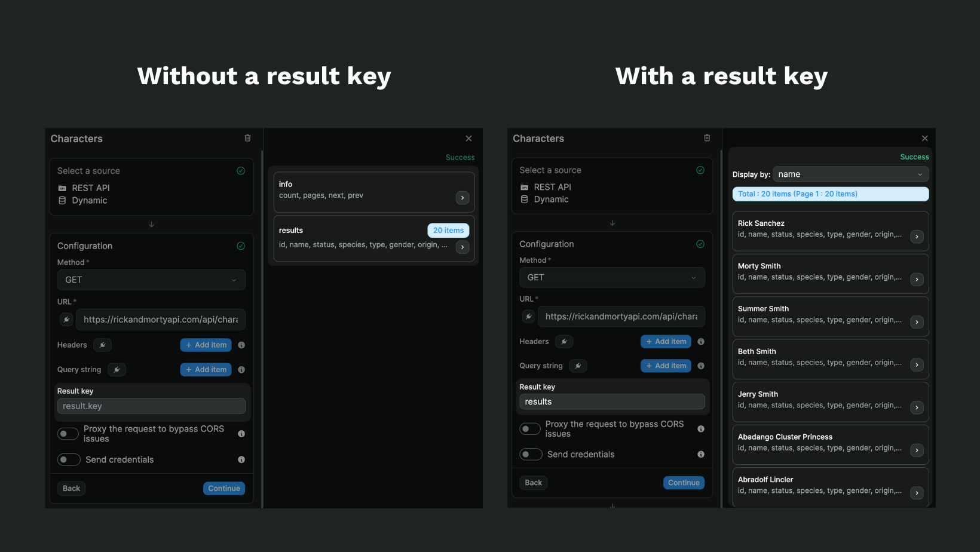Toggle Send credentials in the right panel
This screenshot has height=552, width=980.
tap(531, 454)
